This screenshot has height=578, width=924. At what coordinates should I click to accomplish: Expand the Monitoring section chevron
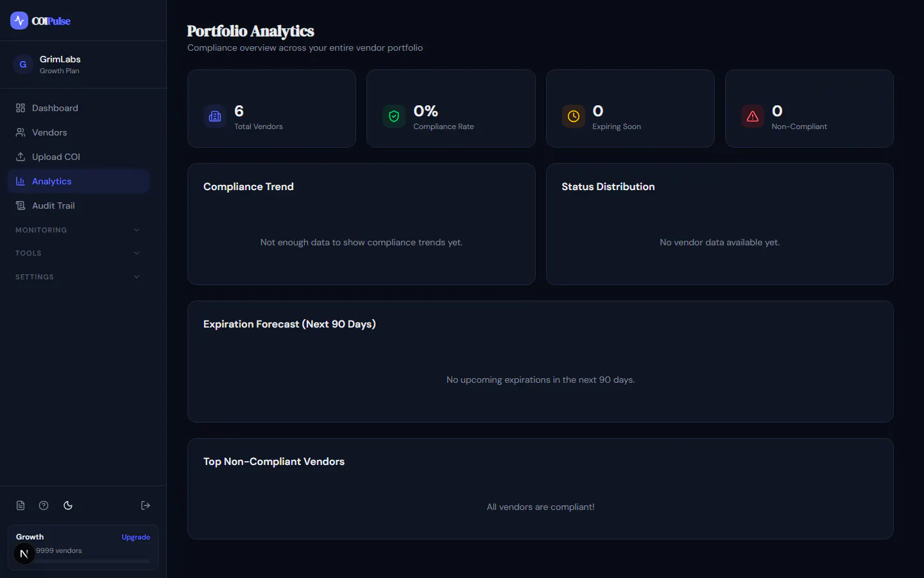pos(137,230)
